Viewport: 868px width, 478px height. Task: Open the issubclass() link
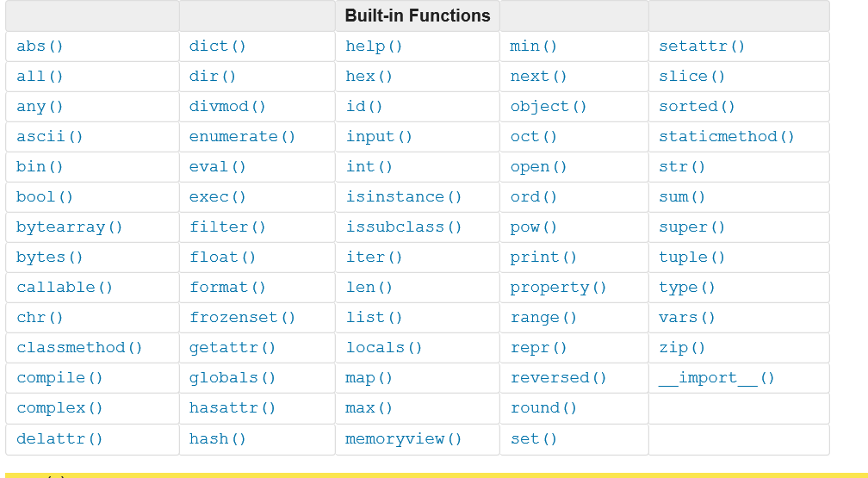[x=404, y=227]
